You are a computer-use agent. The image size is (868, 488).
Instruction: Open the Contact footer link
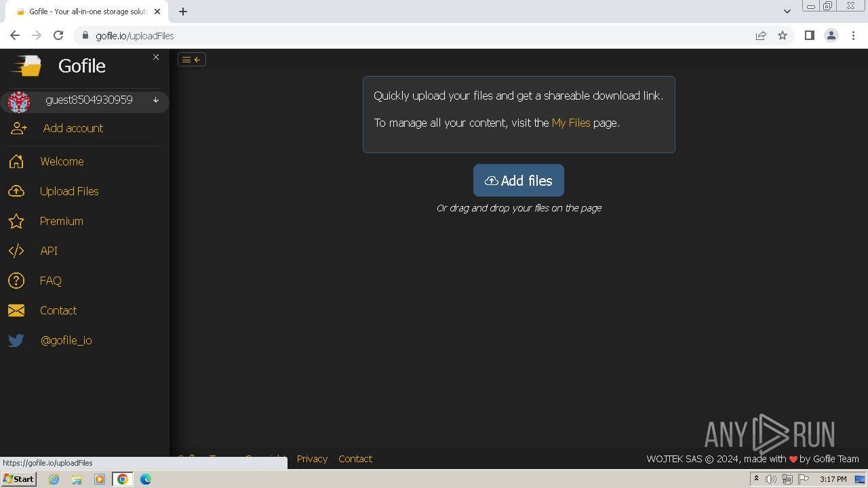[x=355, y=459]
